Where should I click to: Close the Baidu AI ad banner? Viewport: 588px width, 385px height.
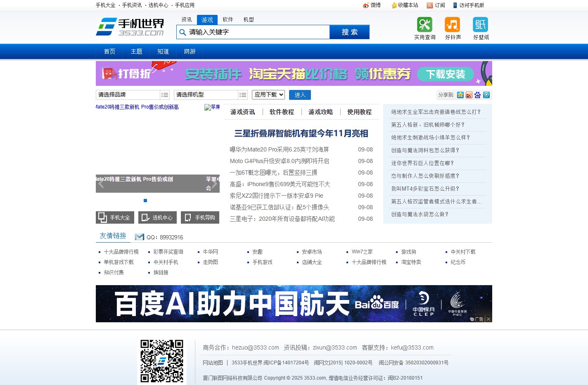[x=488, y=319]
